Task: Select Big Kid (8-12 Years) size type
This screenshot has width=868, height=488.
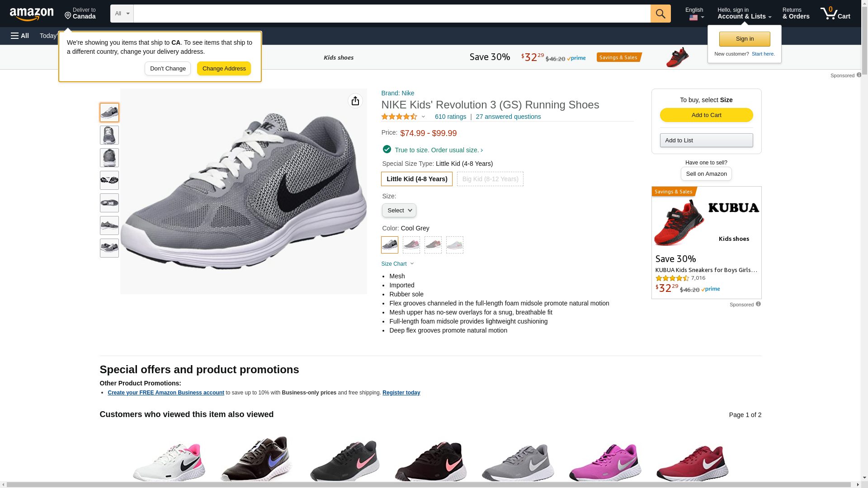Action: tap(490, 179)
